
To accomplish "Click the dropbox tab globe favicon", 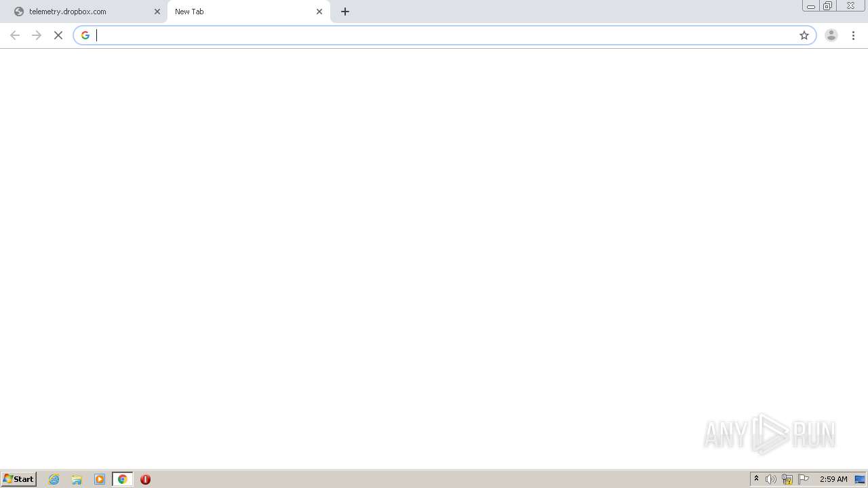I will pos(19,12).
